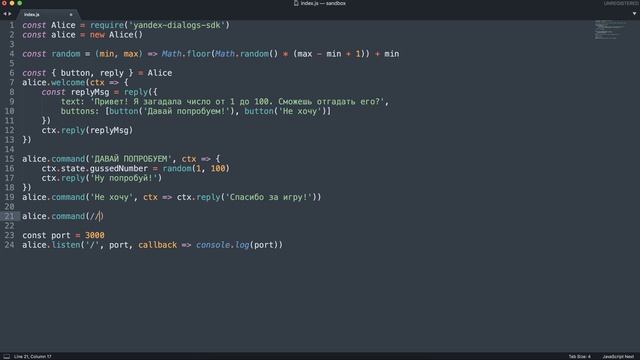
Task: Click 'alice.command(//)' on line 21
Action: click(63, 216)
